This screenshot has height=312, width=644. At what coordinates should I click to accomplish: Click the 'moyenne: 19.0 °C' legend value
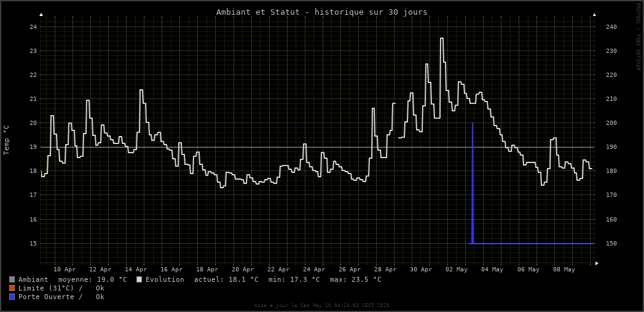[x=92, y=279]
